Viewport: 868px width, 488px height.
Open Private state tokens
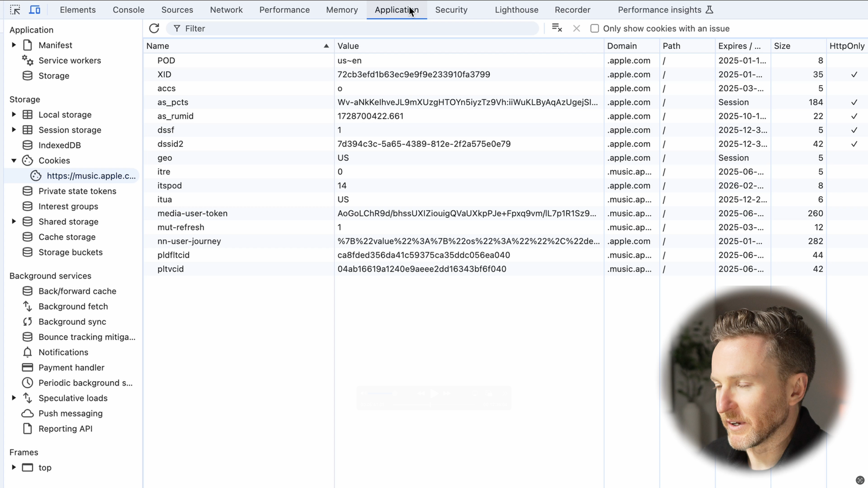77,191
